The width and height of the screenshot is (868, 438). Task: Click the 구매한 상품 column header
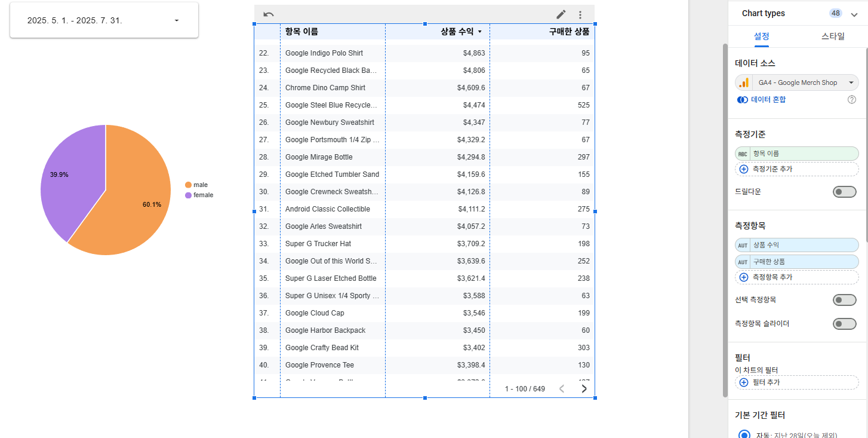pyautogui.click(x=569, y=32)
